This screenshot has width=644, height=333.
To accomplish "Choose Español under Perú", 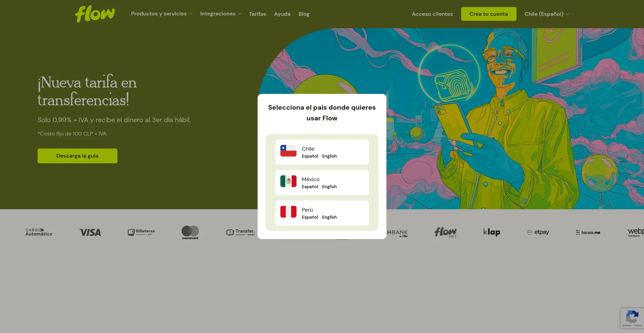I will click(310, 217).
